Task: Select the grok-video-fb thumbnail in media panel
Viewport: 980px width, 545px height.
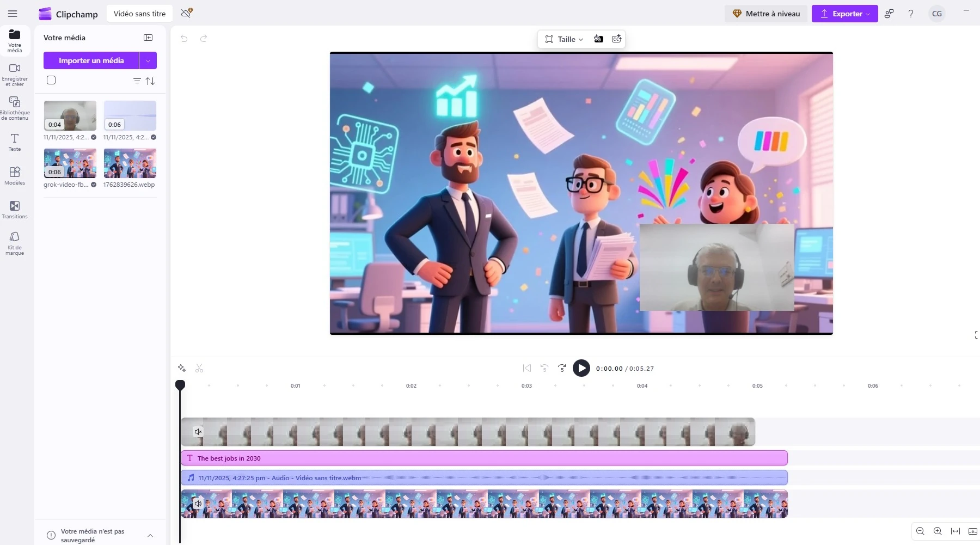Action: [70, 163]
